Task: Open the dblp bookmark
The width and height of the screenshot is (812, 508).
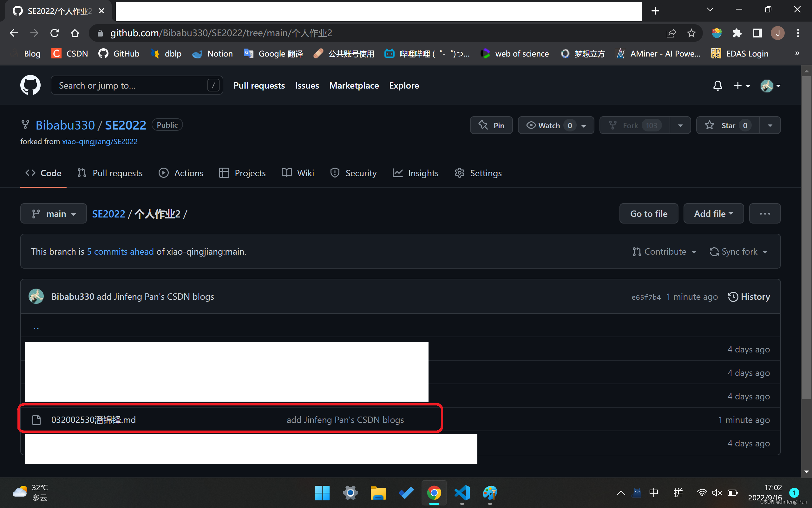Action: (166, 53)
